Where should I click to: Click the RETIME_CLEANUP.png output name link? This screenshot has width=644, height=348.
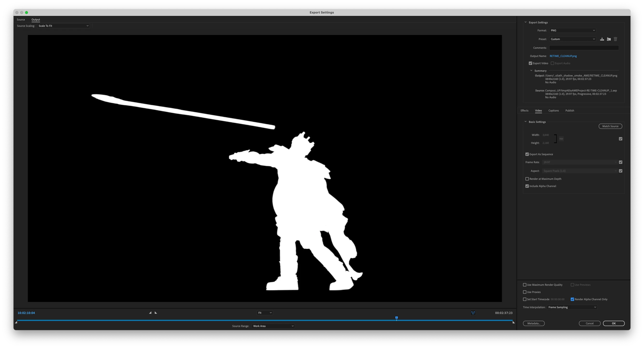click(563, 56)
